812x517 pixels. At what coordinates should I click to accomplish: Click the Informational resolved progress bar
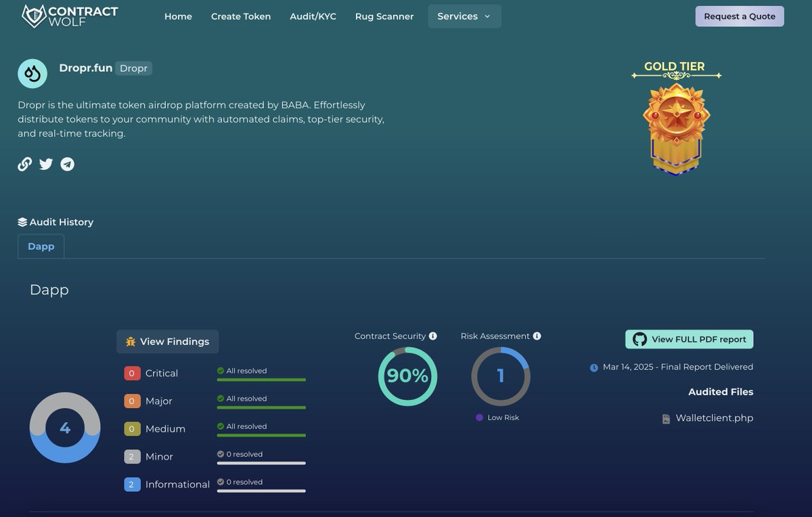coord(261,491)
